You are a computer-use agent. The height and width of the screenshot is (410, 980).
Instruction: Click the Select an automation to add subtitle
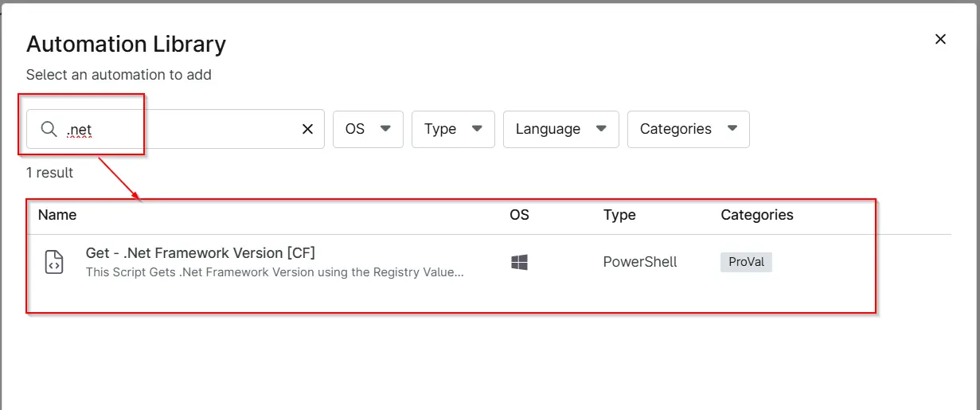coord(119,75)
